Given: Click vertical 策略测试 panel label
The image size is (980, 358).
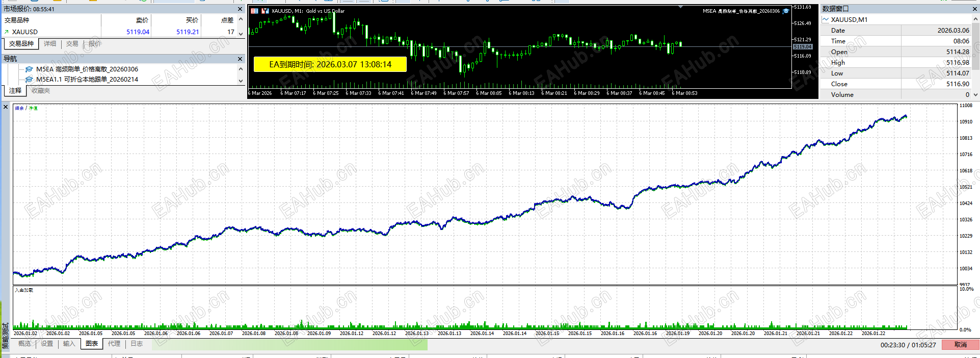Looking at the screenshot, I should (6, 336).
